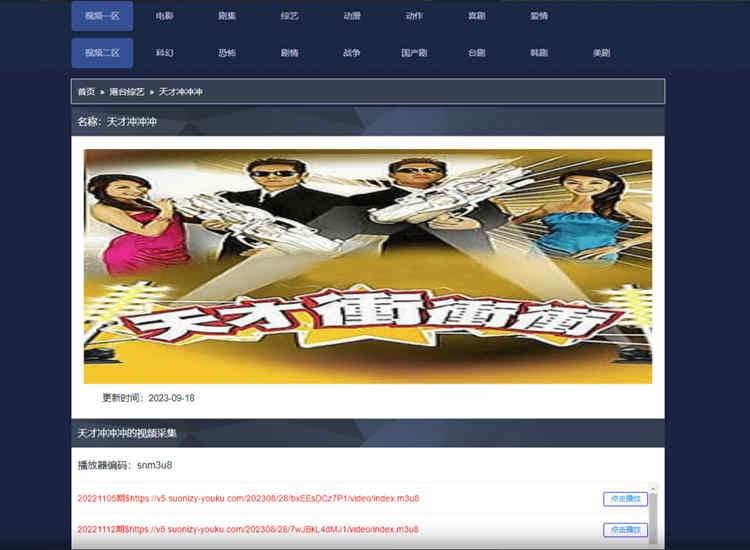Click the 港台综艺 breadcrumb link
This screenshot has width=750, height=550.
tap(126, 92)
